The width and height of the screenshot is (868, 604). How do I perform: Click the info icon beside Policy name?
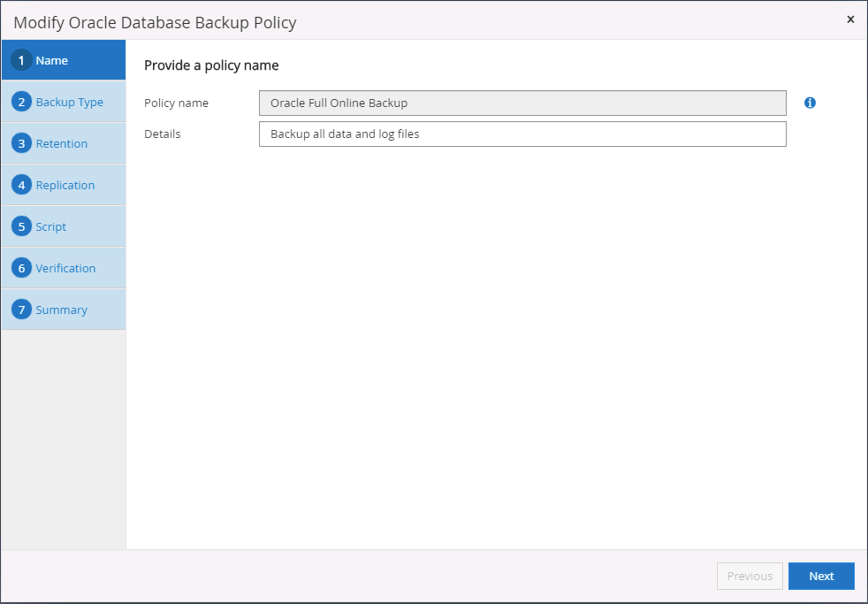(x=810, y=103)
